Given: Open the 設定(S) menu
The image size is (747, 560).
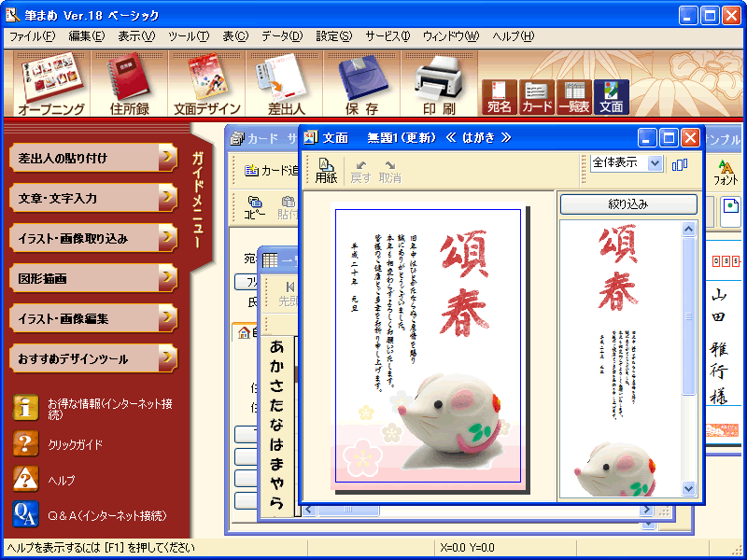Looking at the screenshot, I should coord(334,36).
